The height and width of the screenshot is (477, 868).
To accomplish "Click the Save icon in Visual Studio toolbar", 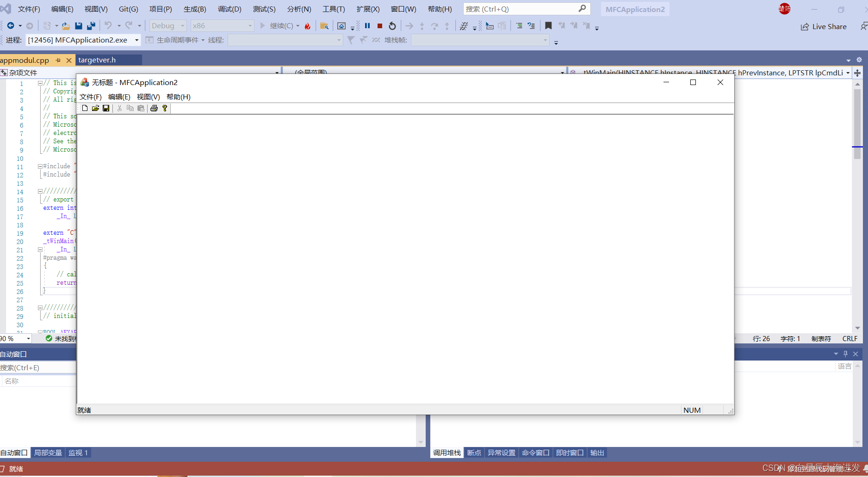I will (78, 26).
